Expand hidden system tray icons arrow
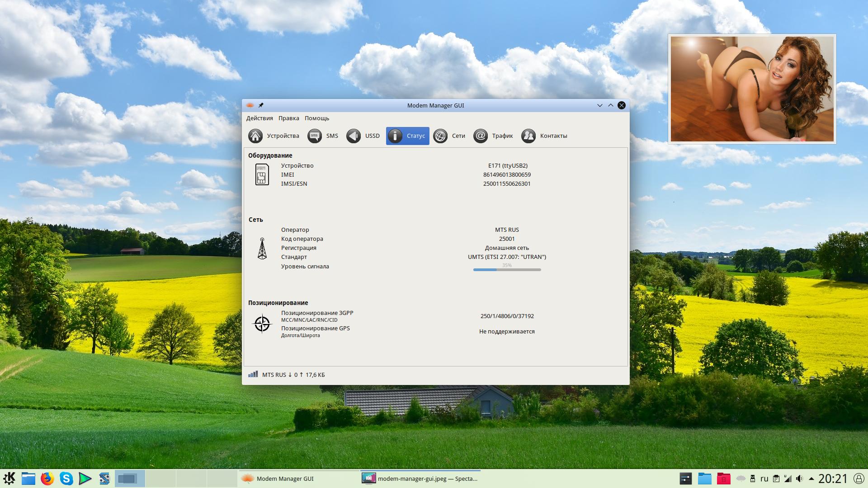This screenshot has width=868, height=488. pos(811,479)
